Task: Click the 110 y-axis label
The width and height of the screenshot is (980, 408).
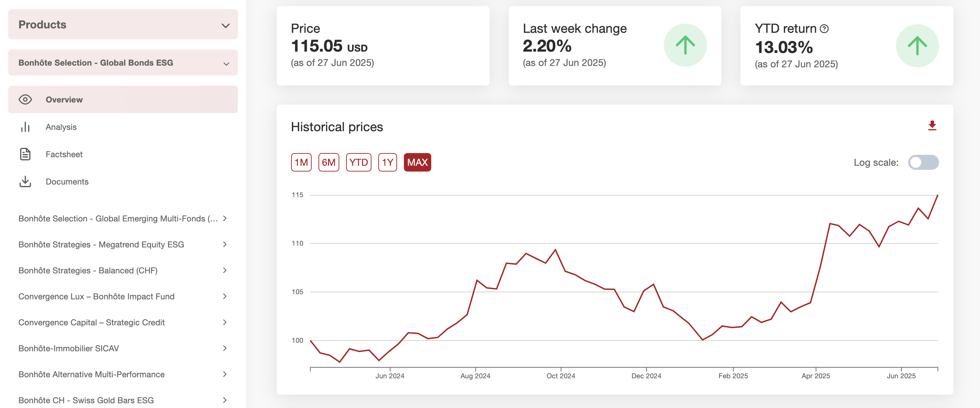Action: click(297, 244)
